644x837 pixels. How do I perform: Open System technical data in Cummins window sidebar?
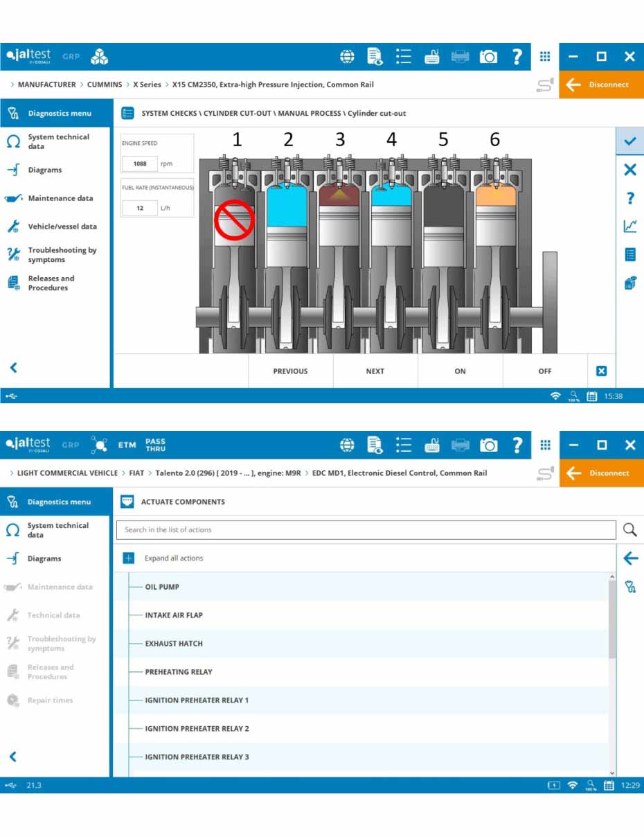pos(55,141)
